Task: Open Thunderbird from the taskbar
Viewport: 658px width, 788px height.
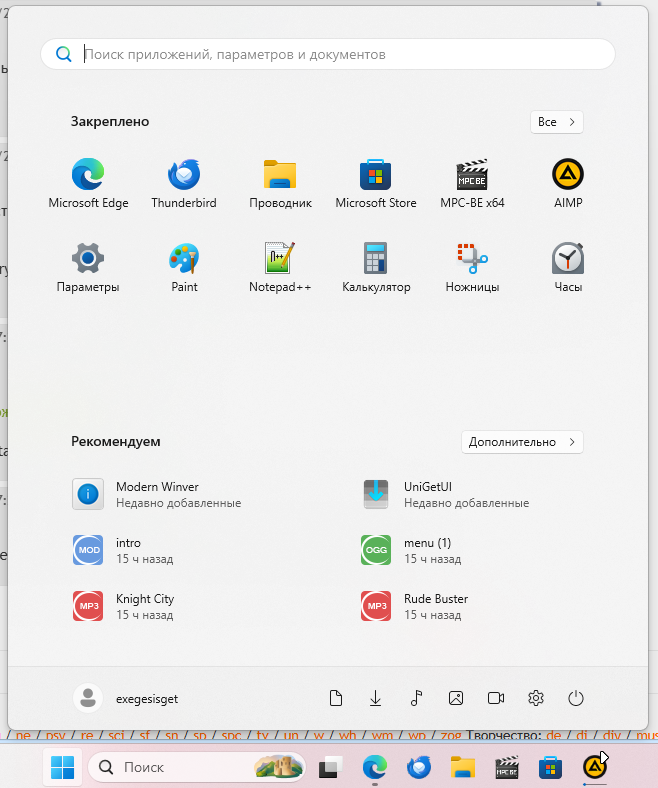Action: [419, 767]
